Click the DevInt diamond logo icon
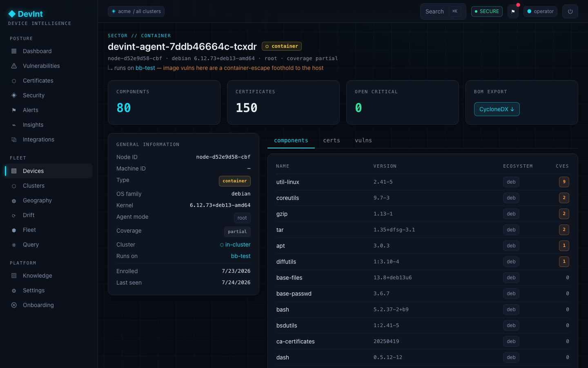 coord(12,14)
